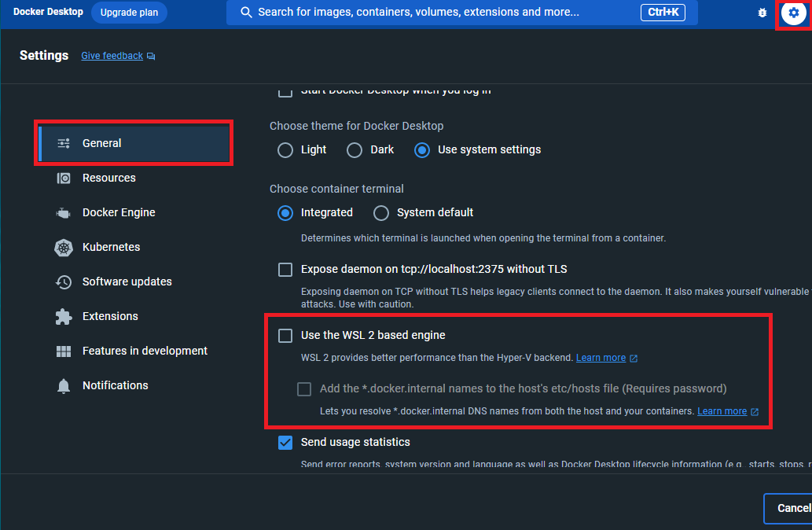Tick Add *.docker.internal names to hosts file

click(304, 389)
